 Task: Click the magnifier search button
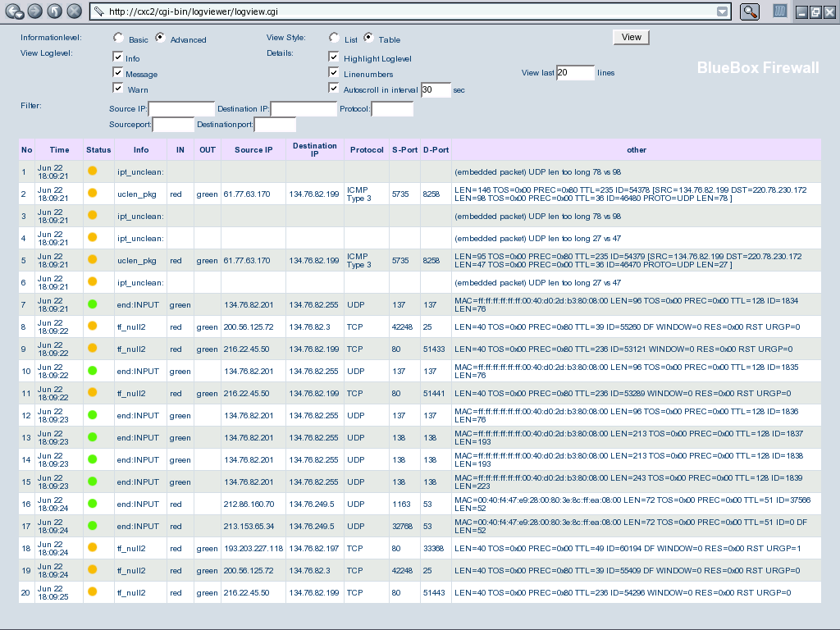[749, 11]
